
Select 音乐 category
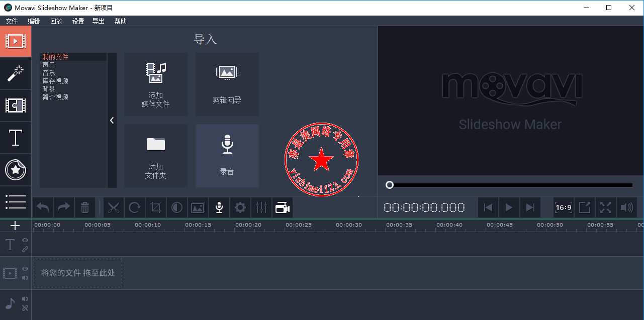pyautogui.click(x=73, y=73)
